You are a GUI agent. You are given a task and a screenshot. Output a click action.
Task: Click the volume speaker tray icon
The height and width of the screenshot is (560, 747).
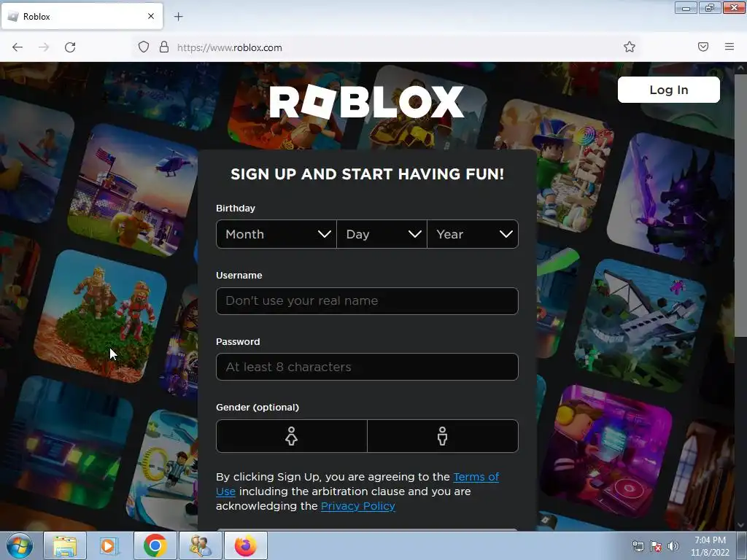click(x=673, y=546)
